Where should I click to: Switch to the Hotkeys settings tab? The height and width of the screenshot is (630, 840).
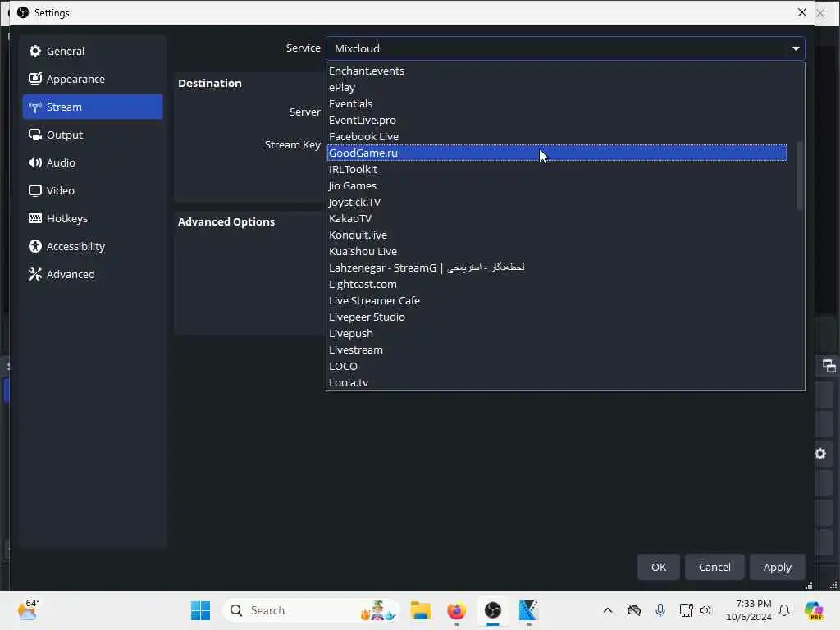click(93, 218)
